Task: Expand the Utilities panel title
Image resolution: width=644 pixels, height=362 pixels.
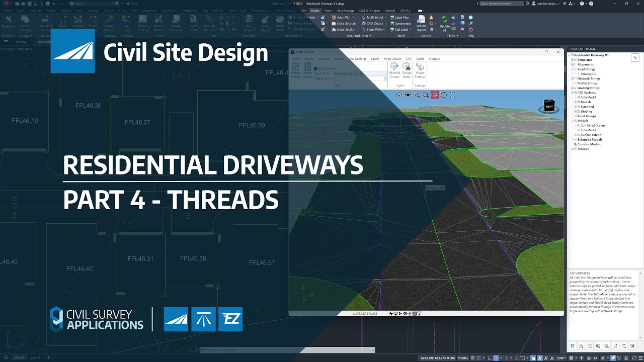Action: 451,36
